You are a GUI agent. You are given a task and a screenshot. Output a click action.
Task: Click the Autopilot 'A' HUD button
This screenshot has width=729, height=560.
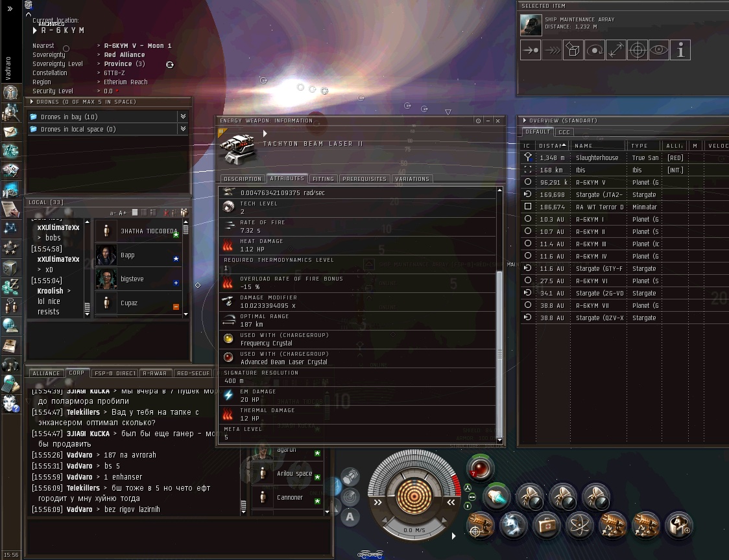[x=350, y=517]
